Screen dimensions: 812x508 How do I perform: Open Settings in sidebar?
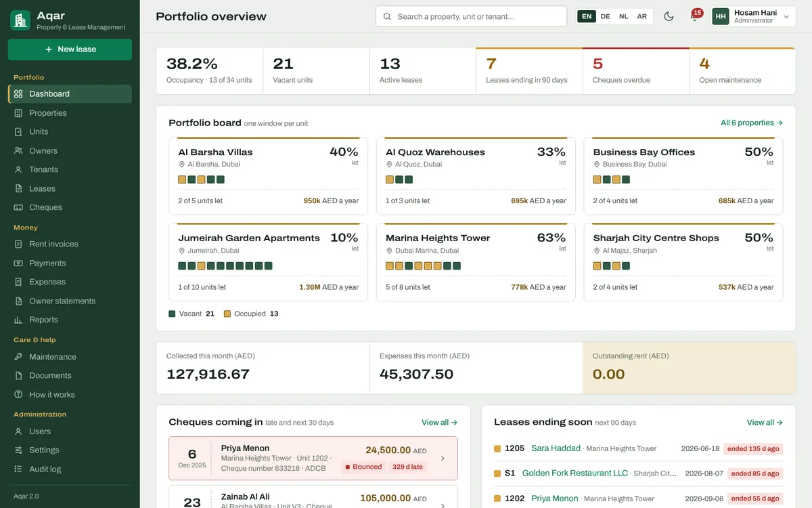point(70,450)
